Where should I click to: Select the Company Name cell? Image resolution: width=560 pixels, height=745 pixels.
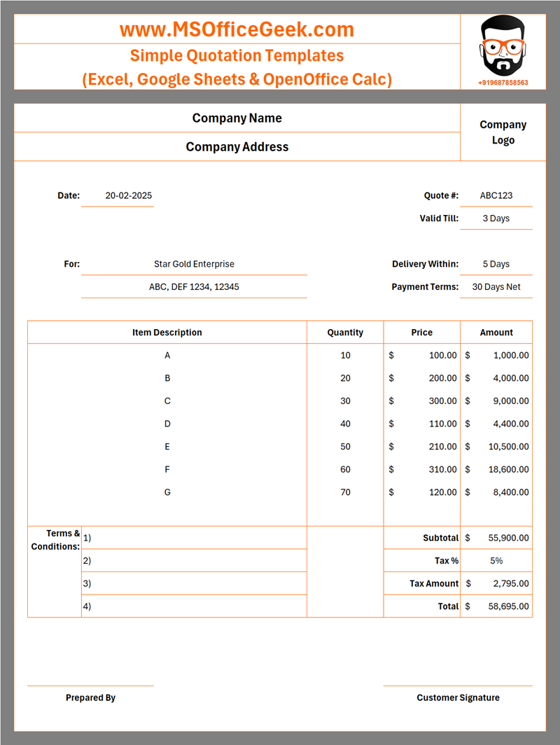point(237,118)
